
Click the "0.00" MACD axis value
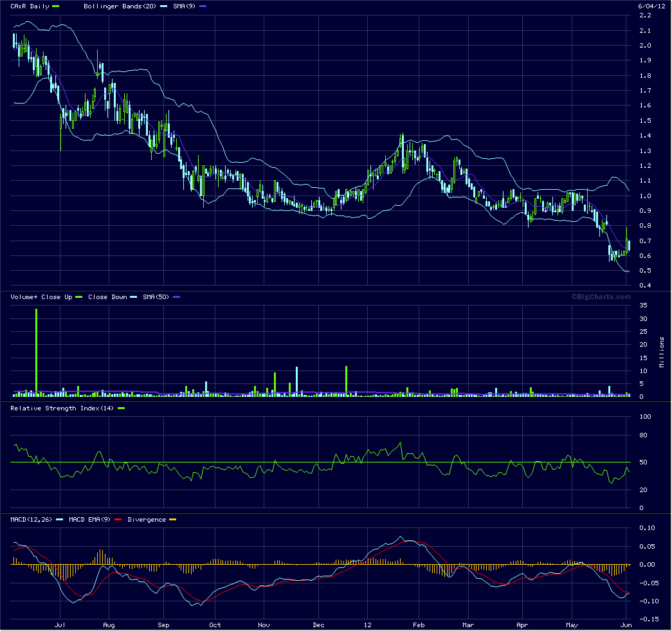click(x=647, y=565)
